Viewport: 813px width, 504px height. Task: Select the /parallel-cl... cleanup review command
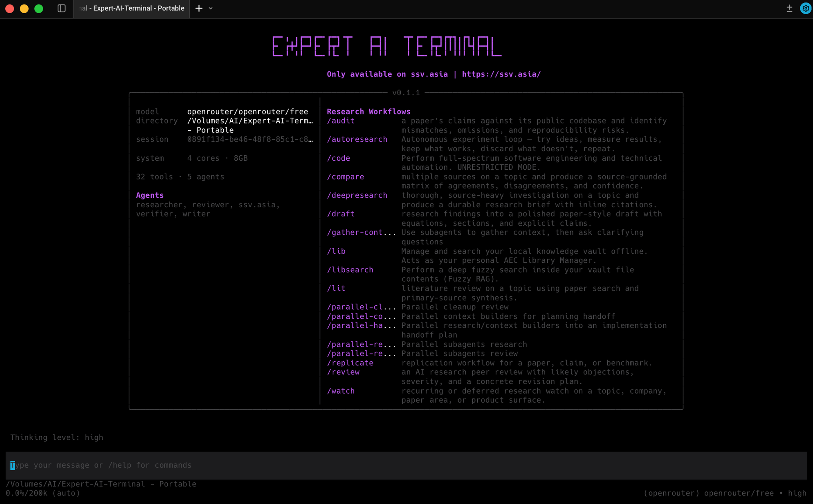[x=362, y=307]
